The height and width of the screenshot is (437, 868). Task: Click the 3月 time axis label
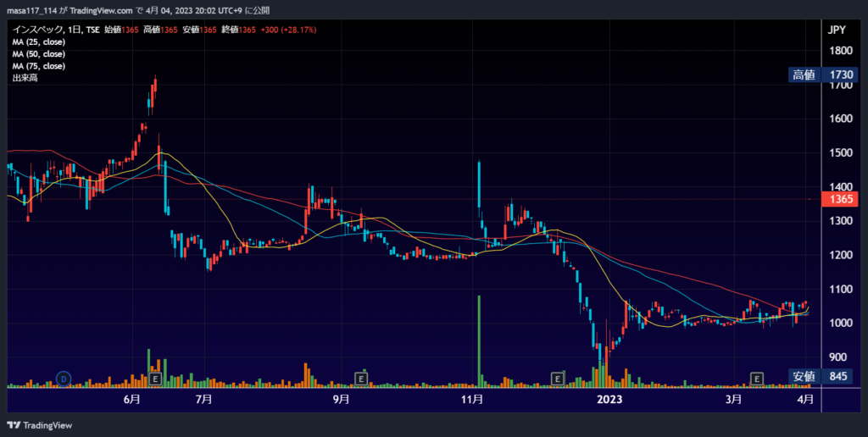point(733,400)
